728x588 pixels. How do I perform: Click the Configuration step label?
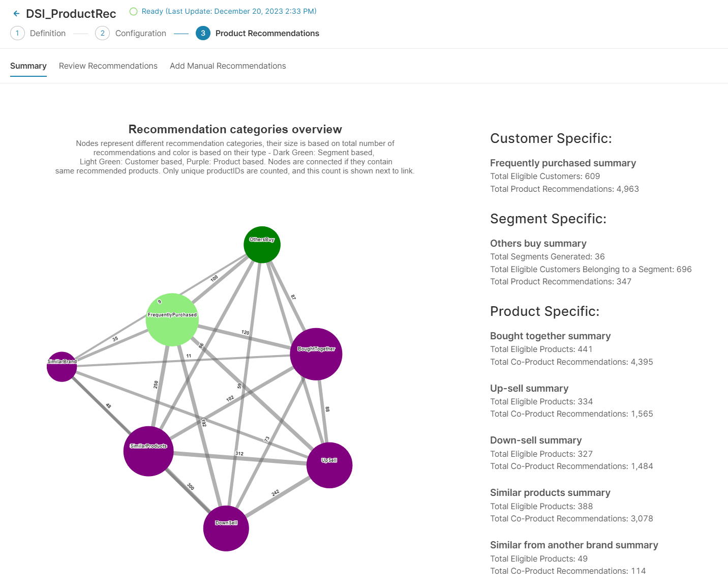click(141, 34)
